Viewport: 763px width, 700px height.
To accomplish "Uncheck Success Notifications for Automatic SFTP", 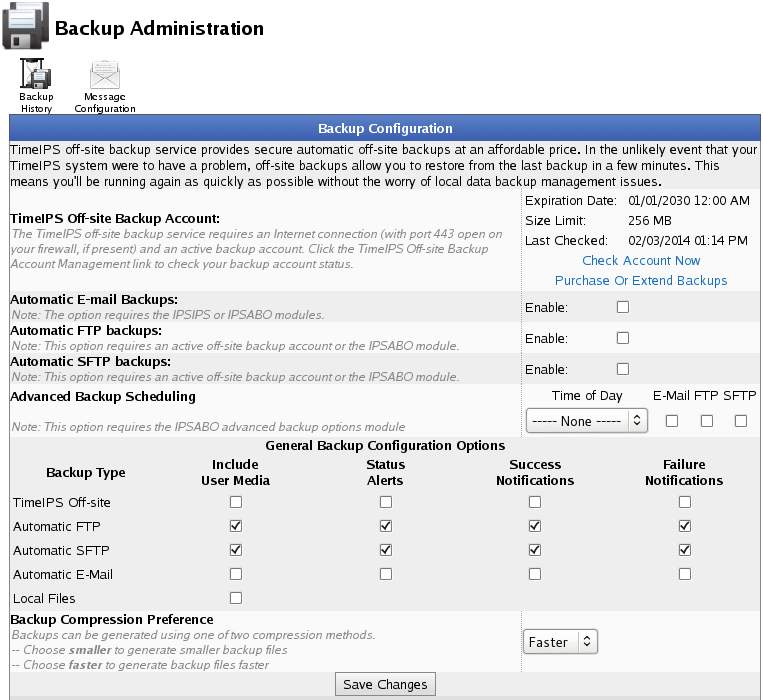I will pos(535,550).
